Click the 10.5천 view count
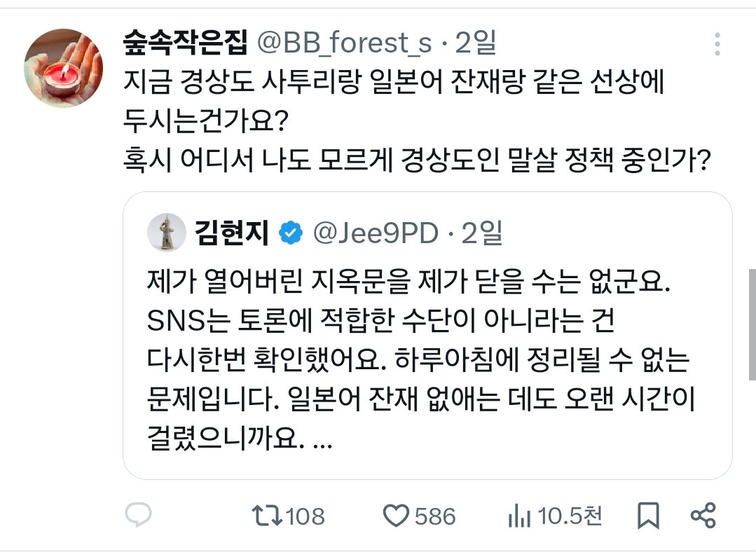 tap(570, 516)
